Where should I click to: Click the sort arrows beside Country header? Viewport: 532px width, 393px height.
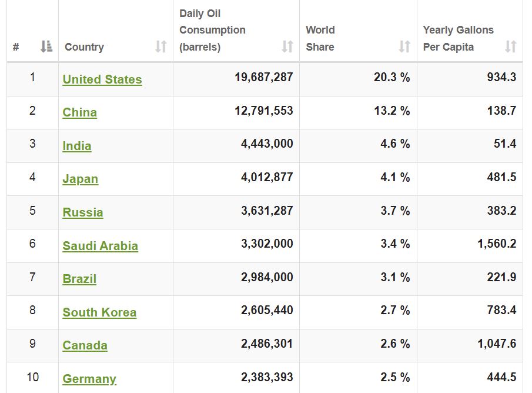pyautogui.click(x=160, y=46)
